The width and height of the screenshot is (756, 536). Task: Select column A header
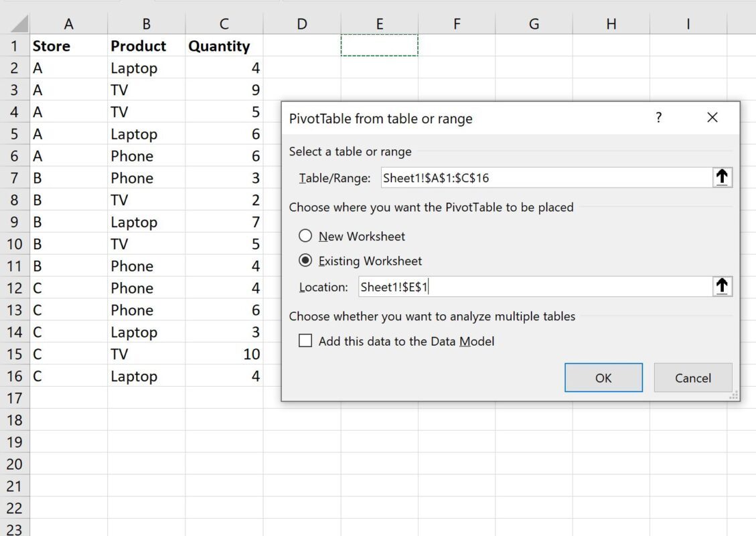pos(68,24)
